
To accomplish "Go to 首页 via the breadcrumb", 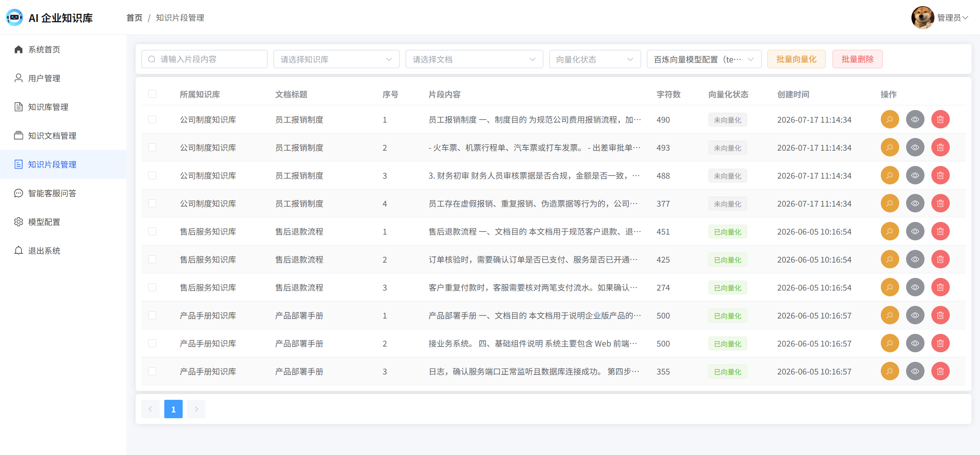I will 134,18.
